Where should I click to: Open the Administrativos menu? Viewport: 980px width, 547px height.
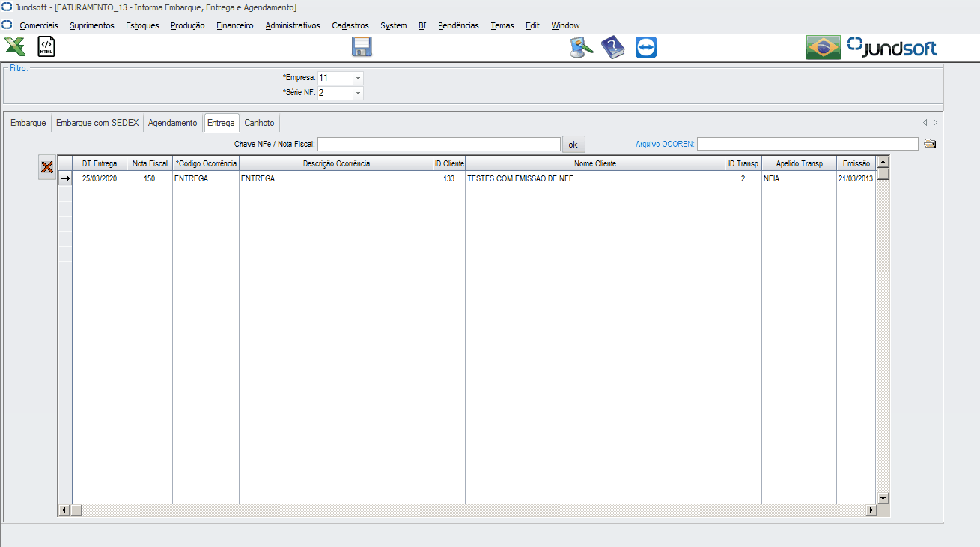293,25
